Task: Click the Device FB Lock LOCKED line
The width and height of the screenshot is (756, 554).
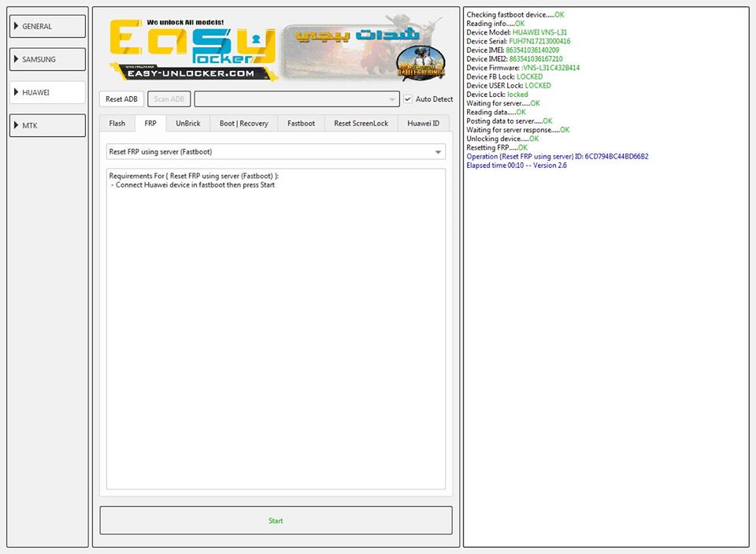Action: coord(504,76)
